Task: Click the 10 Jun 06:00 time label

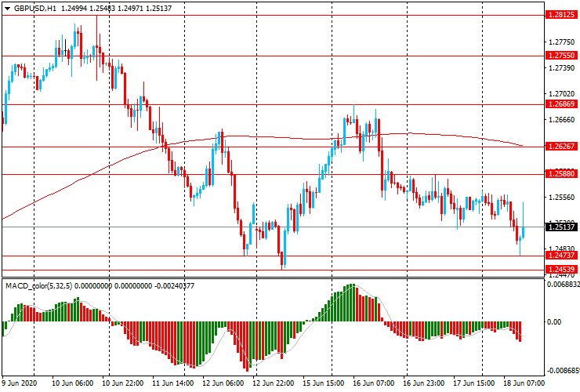Action: tap(72, 383)
